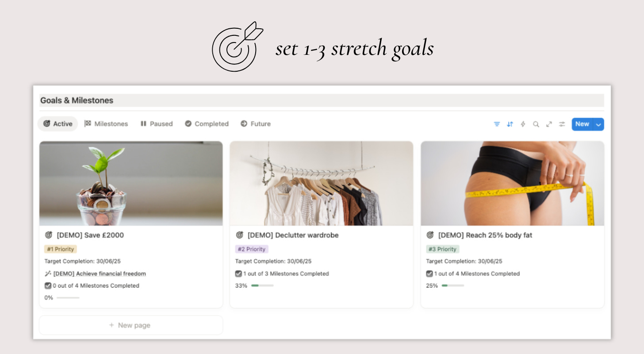The width and height of the screenshot is (644, 354).
Task: Select the 33% progress bar on wardrobe card
Action: point(262,286)
